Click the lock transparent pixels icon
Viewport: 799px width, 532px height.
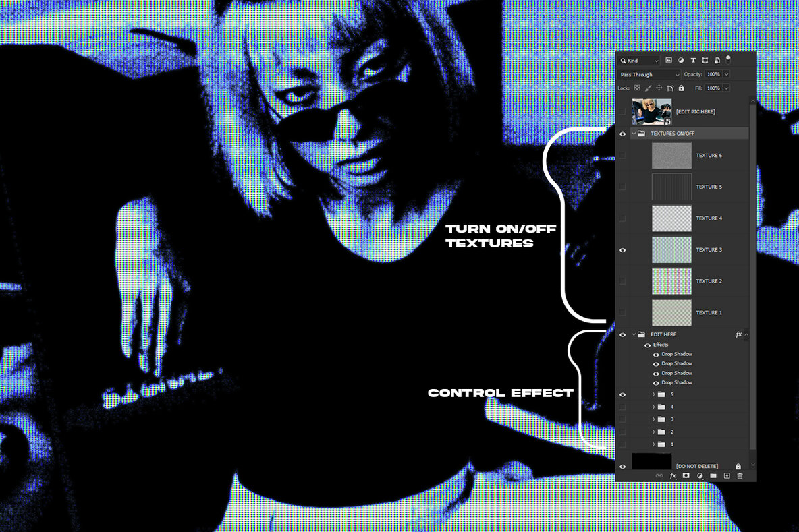tap(637, 88)
